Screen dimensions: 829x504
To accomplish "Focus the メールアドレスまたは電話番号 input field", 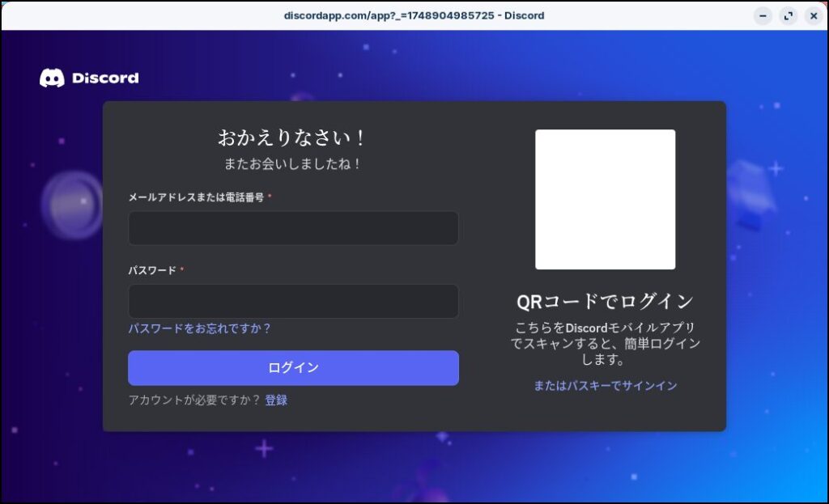I will (293, 228).
